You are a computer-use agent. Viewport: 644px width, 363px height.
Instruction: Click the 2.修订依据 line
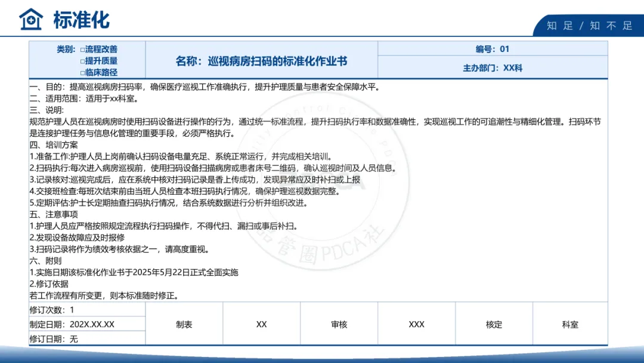click(49, 284)
